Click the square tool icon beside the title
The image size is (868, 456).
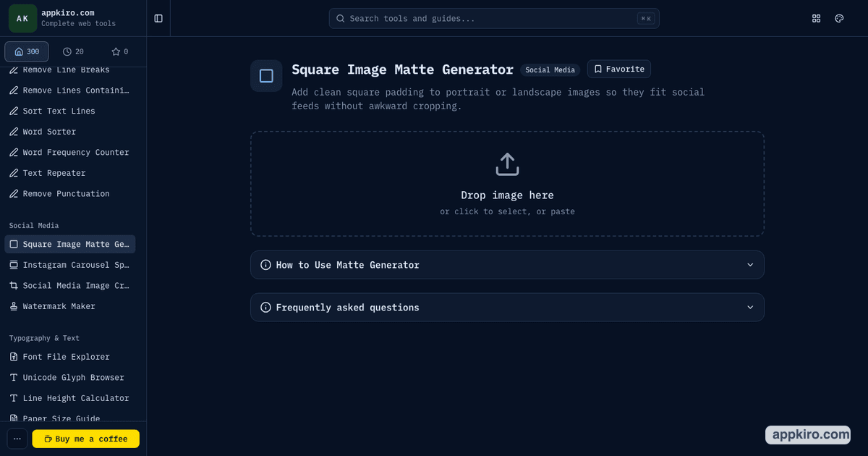point(266,76)
